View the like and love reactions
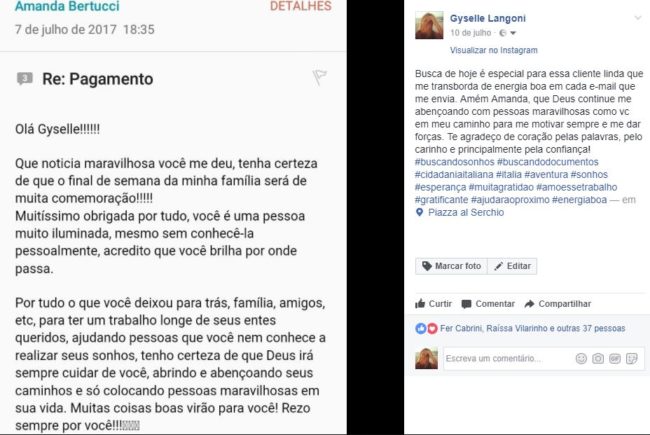The height and width of the screenshot is (435, 650). click(427, 328)
